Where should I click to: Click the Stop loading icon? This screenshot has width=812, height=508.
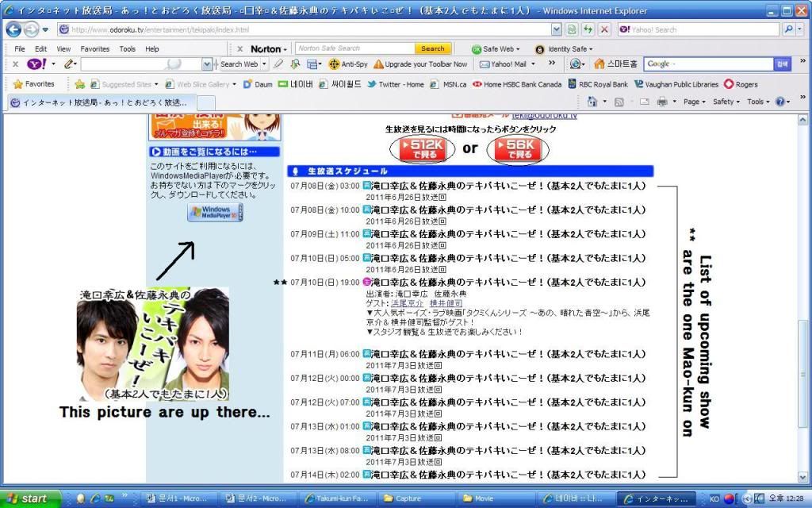[604, 29]
